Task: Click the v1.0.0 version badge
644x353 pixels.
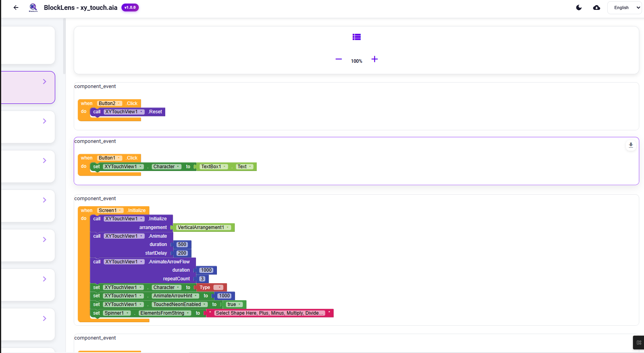Action: click(130, 8)
